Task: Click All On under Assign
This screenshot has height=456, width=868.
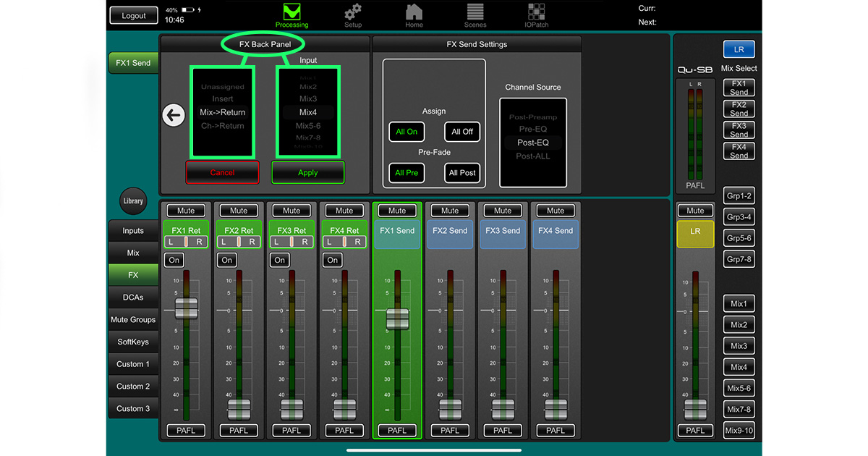Action: (407, 132)
